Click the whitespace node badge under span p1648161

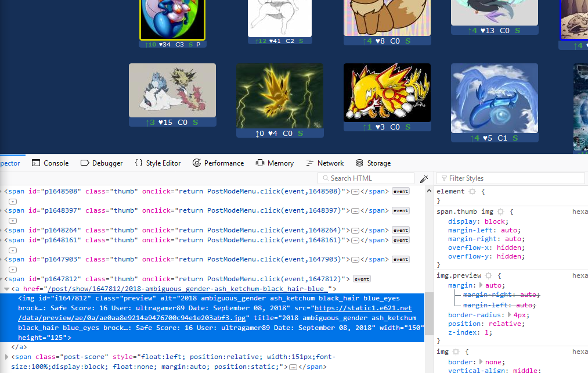point(13,250)
